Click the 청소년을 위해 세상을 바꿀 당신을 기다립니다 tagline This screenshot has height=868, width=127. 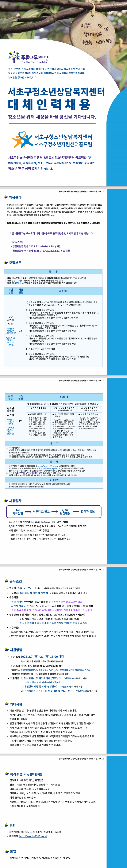click(x=52, y=117)
